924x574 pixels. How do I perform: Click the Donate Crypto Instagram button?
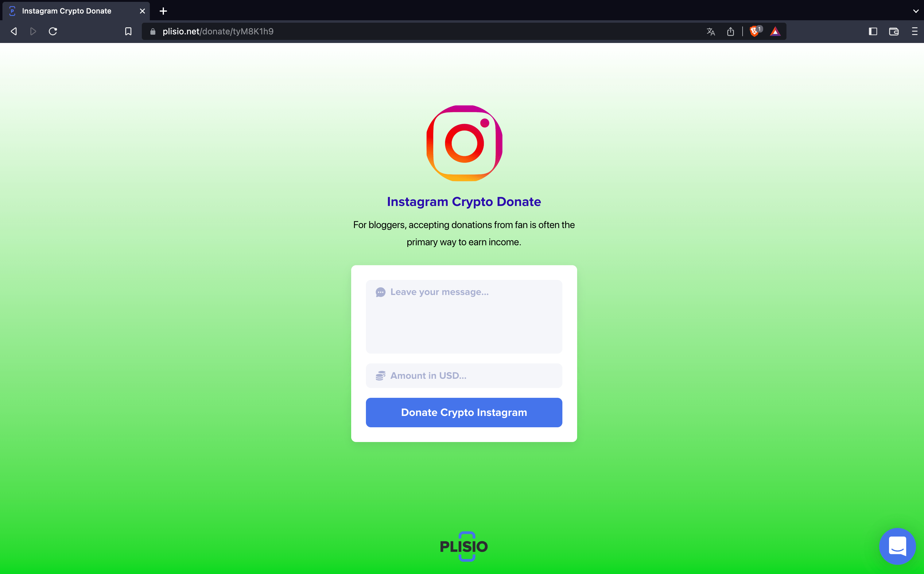click(x=464, y=412)
